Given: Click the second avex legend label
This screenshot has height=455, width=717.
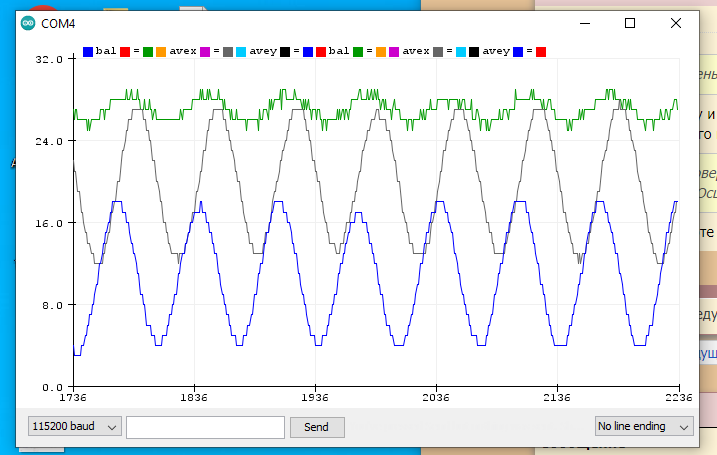Looking at the screenshot, I should coord(416,51).
